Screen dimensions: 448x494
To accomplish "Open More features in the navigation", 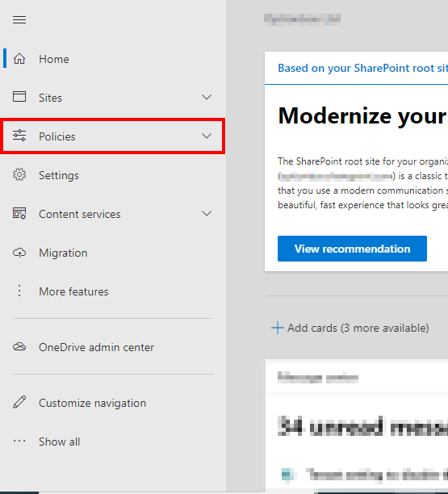I will (73, 291).
